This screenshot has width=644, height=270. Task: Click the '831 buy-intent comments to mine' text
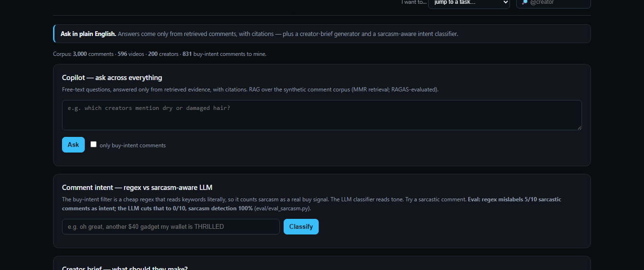224,54
